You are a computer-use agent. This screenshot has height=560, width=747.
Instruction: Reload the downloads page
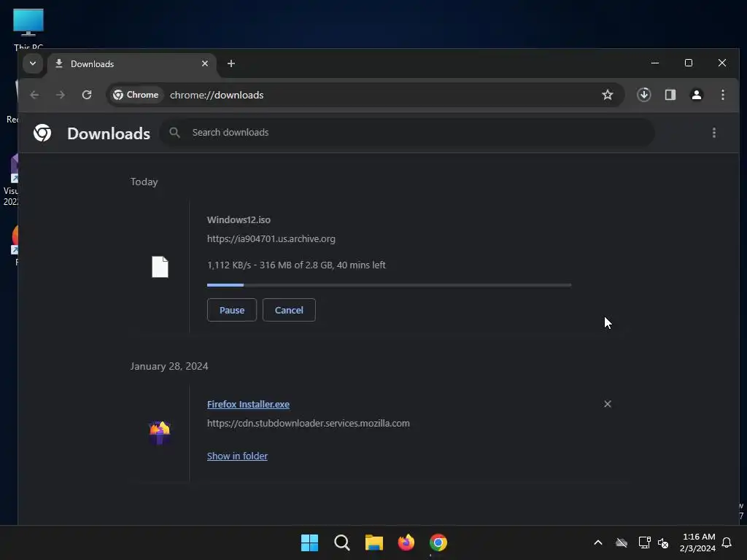click(x=87, y=95)
